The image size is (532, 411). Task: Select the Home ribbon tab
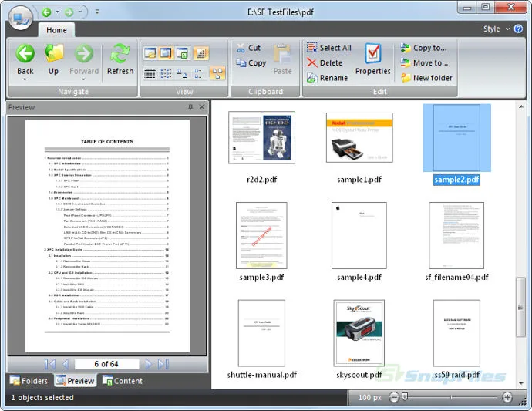(x=56, y=30)
